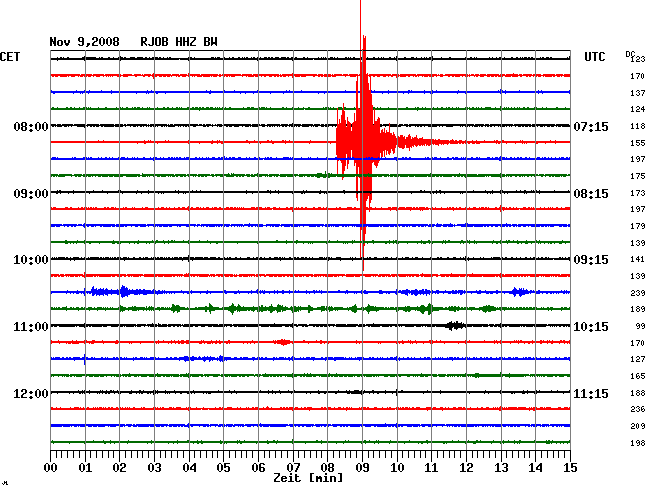Image resolution: width=650 pixels, height=494 pixels.
Task: Click the 07:15 UTC time label
Action: tap(591, 126)
